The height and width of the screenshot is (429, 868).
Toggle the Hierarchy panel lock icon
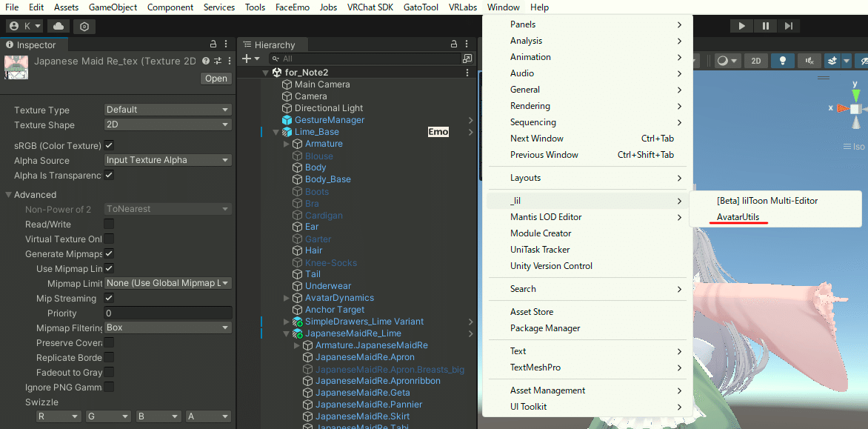(x=454, y=44)
